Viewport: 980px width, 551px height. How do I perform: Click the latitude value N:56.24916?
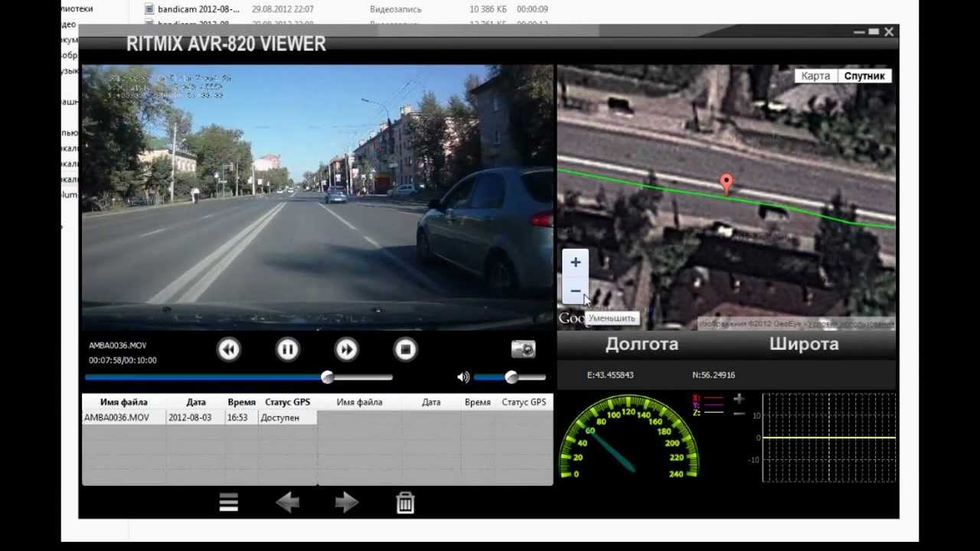coord(714,375)
